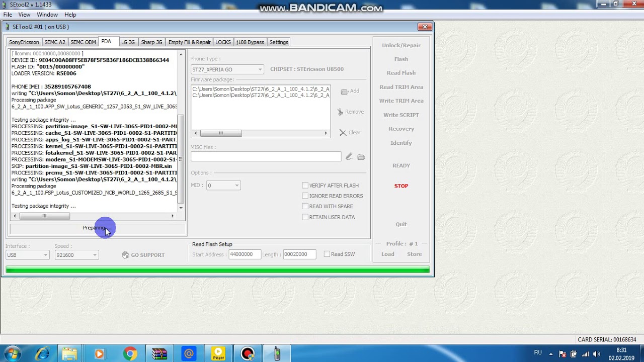The height and width of the screenshot is (362, 644).
Task: Click the Read Flash button
Action: click(x=401, y=73)
